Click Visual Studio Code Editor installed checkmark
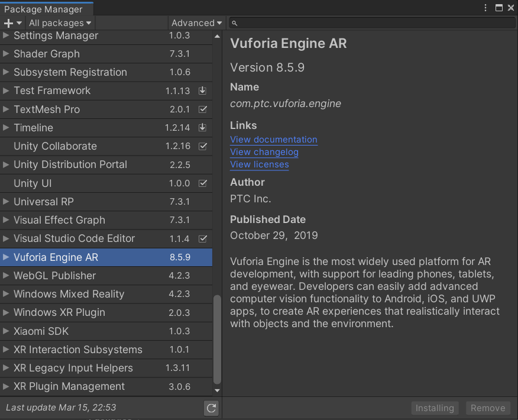This screenshot has width=518, height=420. (x=202, y=238)
